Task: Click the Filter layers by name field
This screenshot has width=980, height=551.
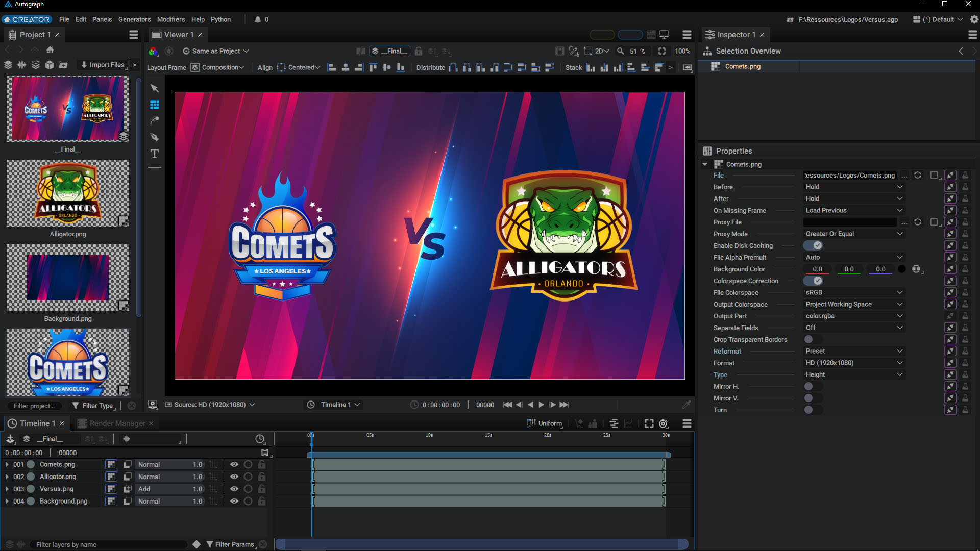Action: [x=109, y=544]
